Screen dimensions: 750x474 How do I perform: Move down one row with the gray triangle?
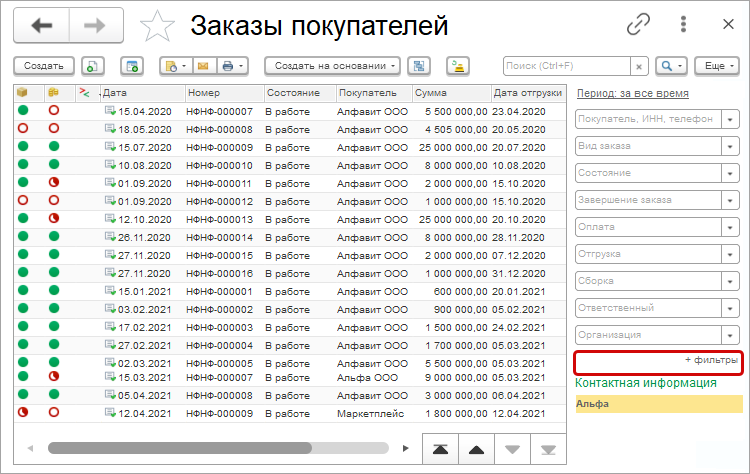pyautogui.click(x=512, y=449)
